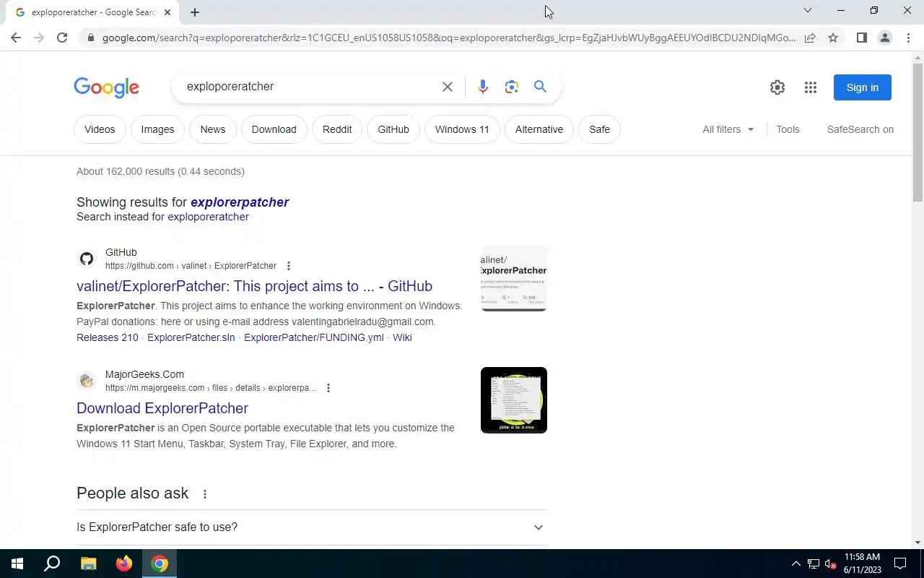Screen dimensions: 924x578
Task: Click the Sign in button
Action: tap(863, 87)
